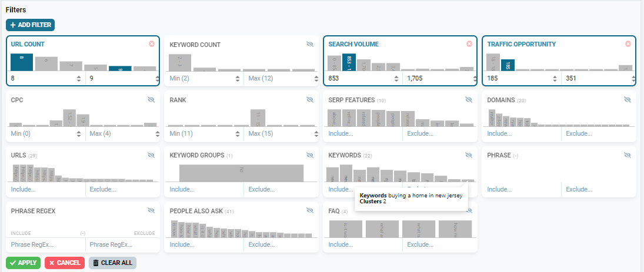Viewport: 644px width, 272px height.
Task: Click Domains Exclude field
Action: pyautogui.click(x=598, y=133)
